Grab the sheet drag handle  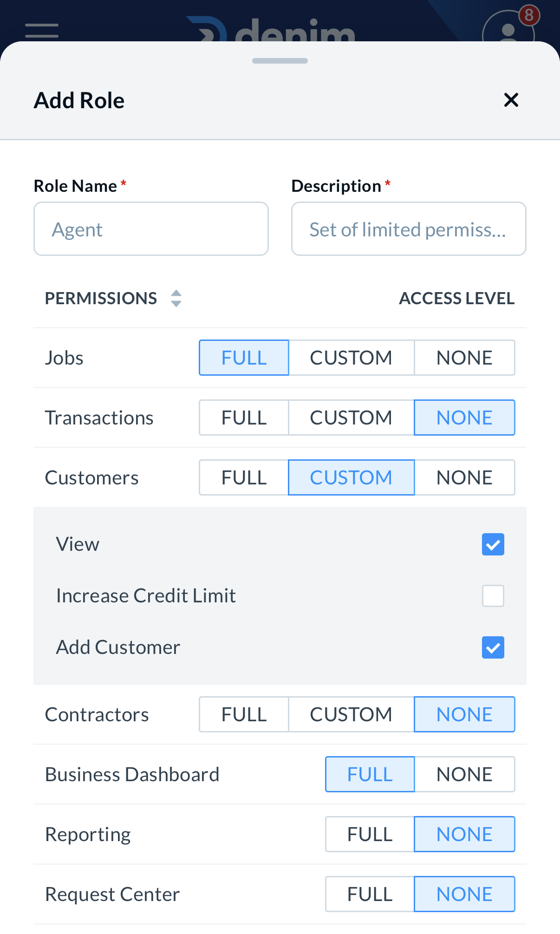280,61
